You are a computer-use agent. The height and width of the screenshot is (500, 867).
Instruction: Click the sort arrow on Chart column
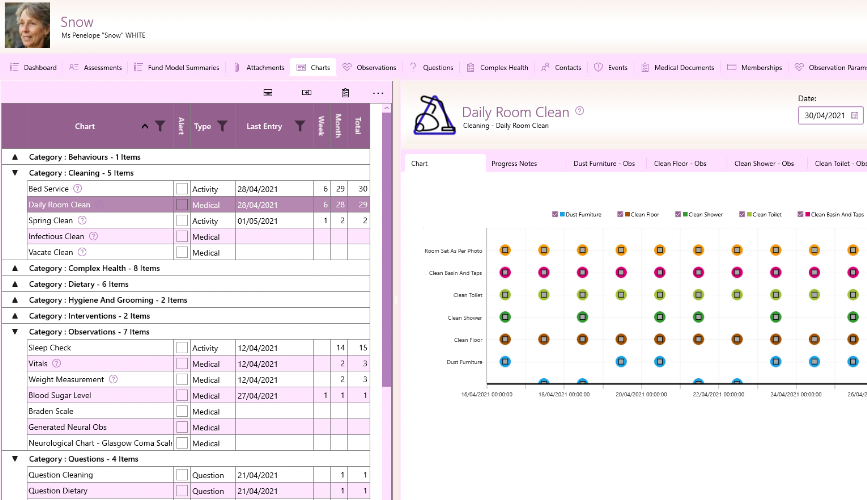point(145,126)
